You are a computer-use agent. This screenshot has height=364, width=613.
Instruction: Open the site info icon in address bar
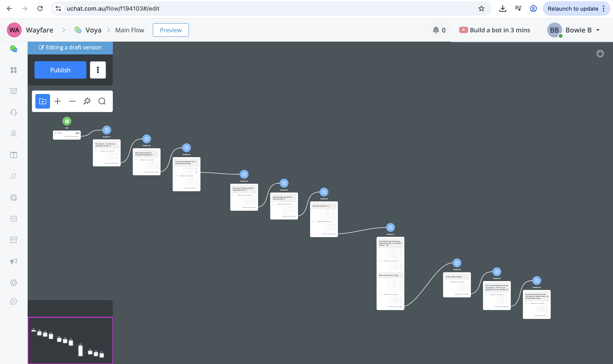[x=59, y=9]
